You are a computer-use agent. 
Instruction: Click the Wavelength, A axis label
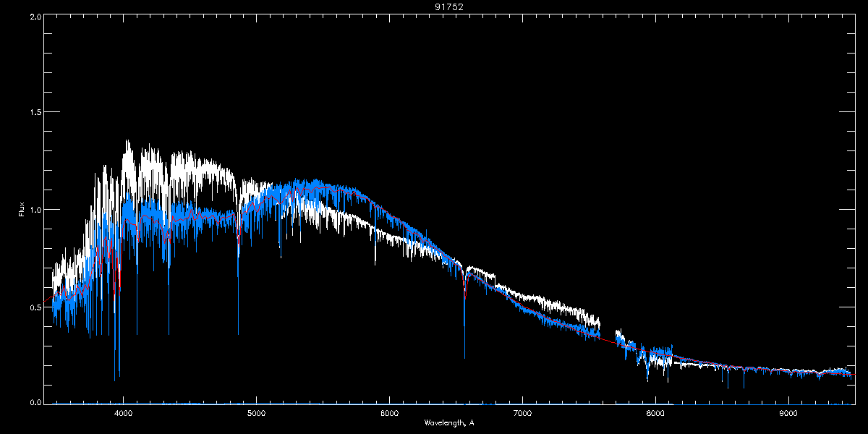pyautogui.click(x=448, y=422)
